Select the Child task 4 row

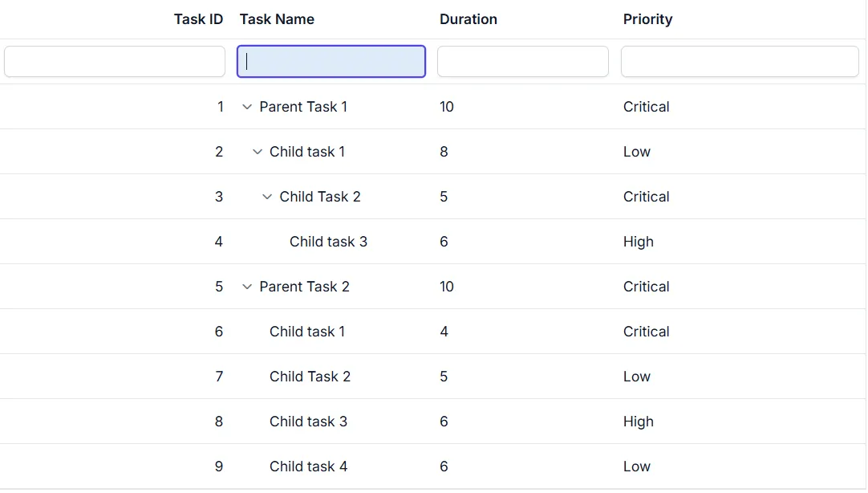pos(432,467)
